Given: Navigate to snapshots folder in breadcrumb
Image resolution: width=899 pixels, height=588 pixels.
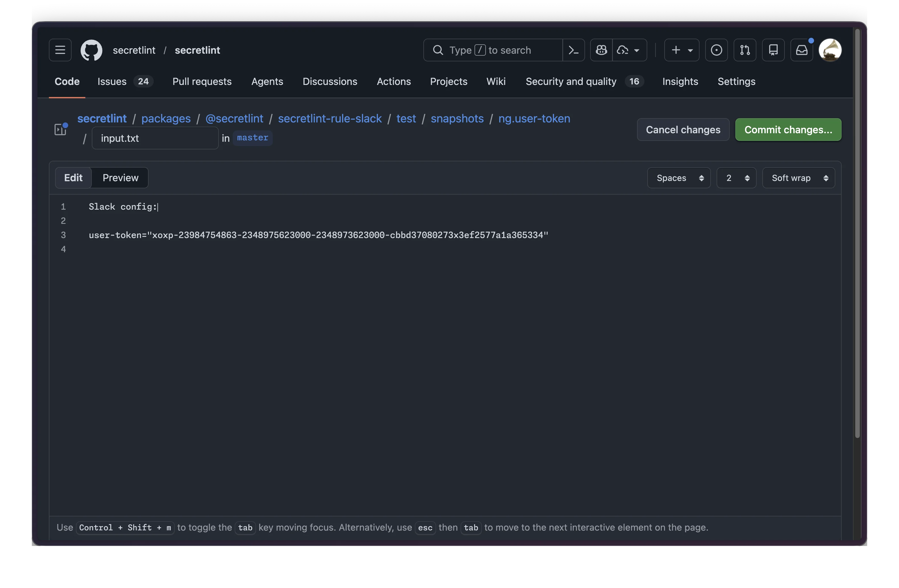Looking at the screenshot, I should tap(457, 118).
